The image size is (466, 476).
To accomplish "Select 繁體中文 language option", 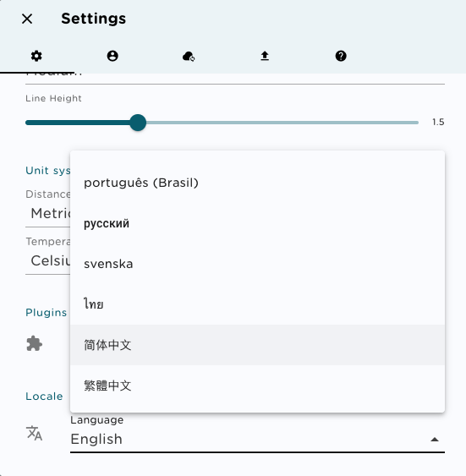I will coord(257,386).
